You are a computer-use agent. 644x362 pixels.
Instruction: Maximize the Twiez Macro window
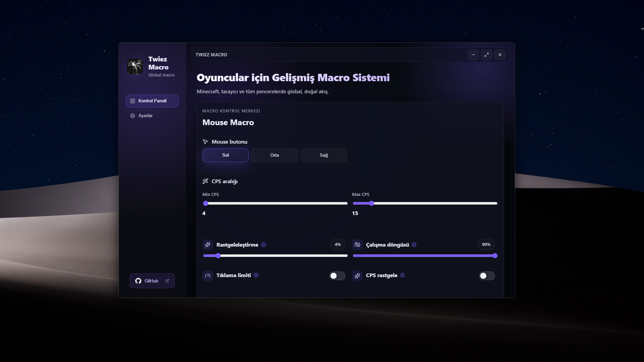pyautogui.click(x=487, y=55)
